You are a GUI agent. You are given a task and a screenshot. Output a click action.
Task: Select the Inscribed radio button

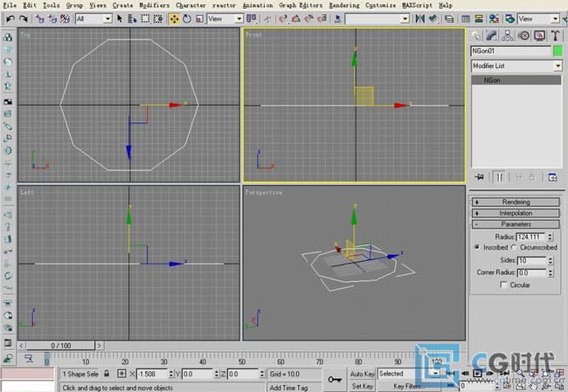point(477,247)
